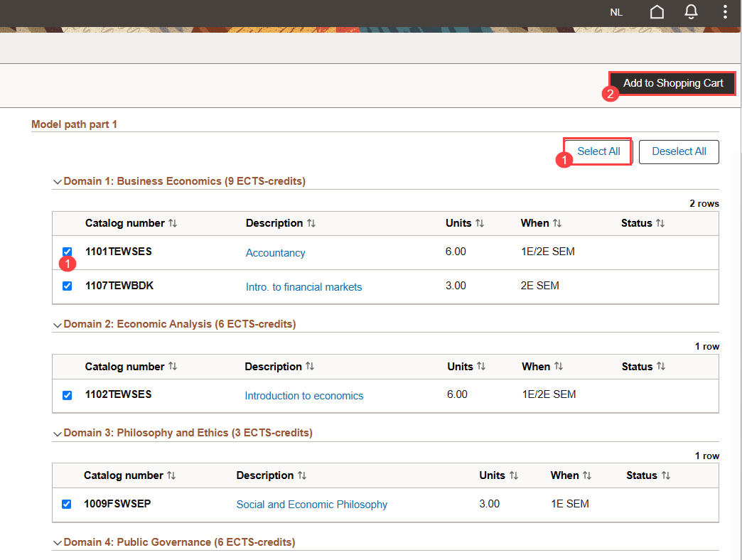
Task: Sort Domain 2 table by When
Action: coord(542,367)
